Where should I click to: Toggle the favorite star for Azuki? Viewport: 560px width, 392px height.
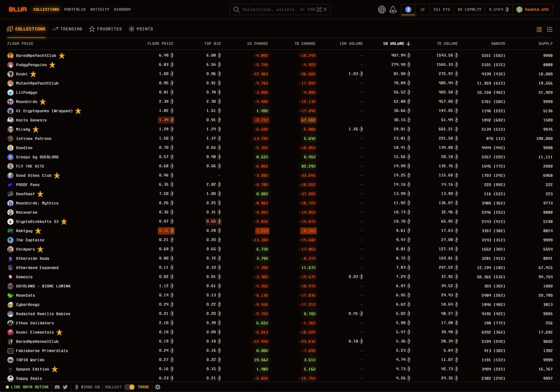pos(33,74)
